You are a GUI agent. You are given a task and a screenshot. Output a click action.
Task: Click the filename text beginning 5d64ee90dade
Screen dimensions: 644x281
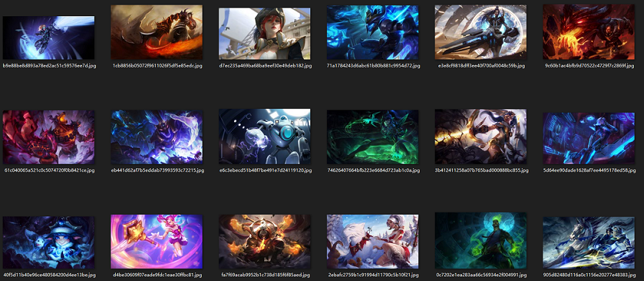point(589,170)
